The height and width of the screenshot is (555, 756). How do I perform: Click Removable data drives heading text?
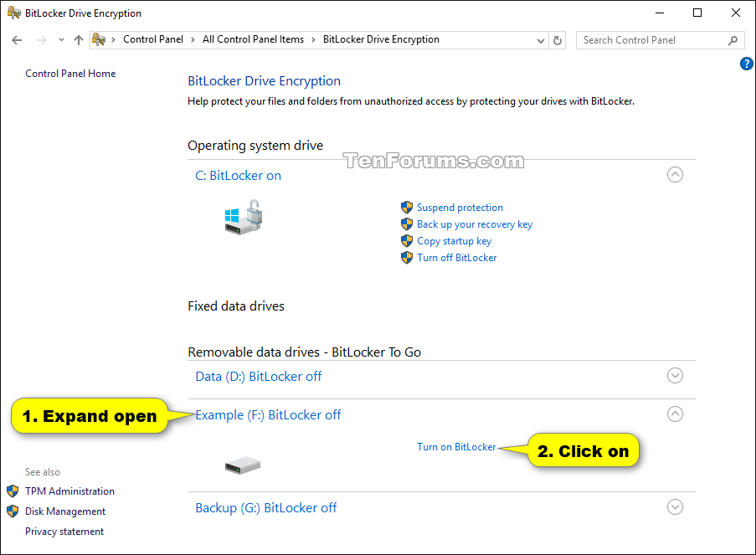tap(304, 352)
